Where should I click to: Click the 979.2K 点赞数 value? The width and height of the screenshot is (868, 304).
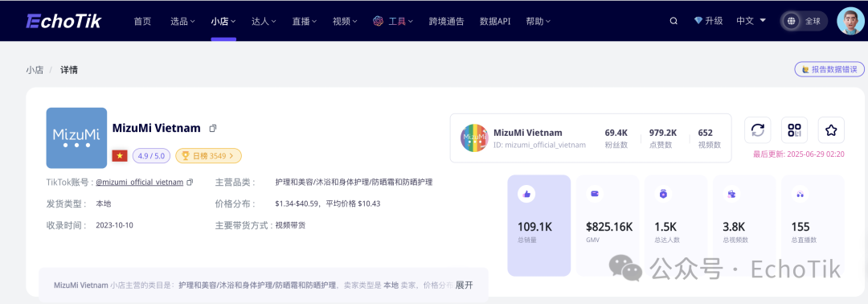pos(662,133)
